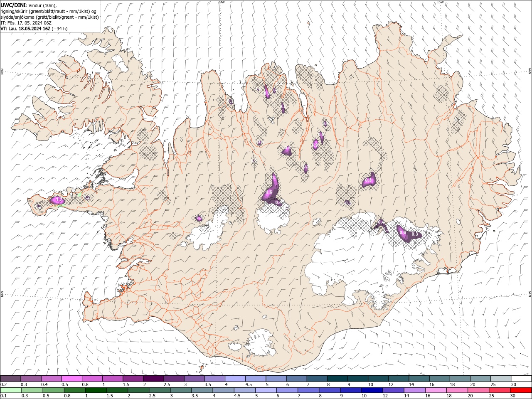532x399 pixels.
Task: Click the '64N' latitude label on right edge
Action: 530,293
